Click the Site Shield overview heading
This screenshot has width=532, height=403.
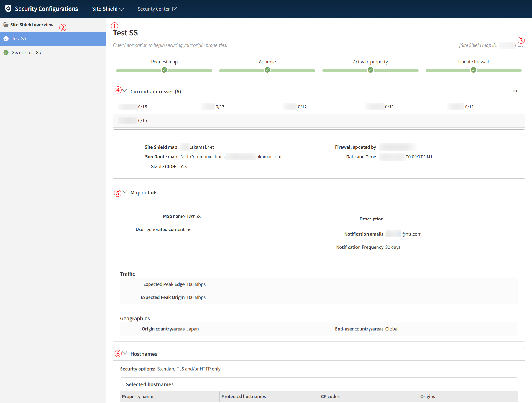click(x=32, y=25)
